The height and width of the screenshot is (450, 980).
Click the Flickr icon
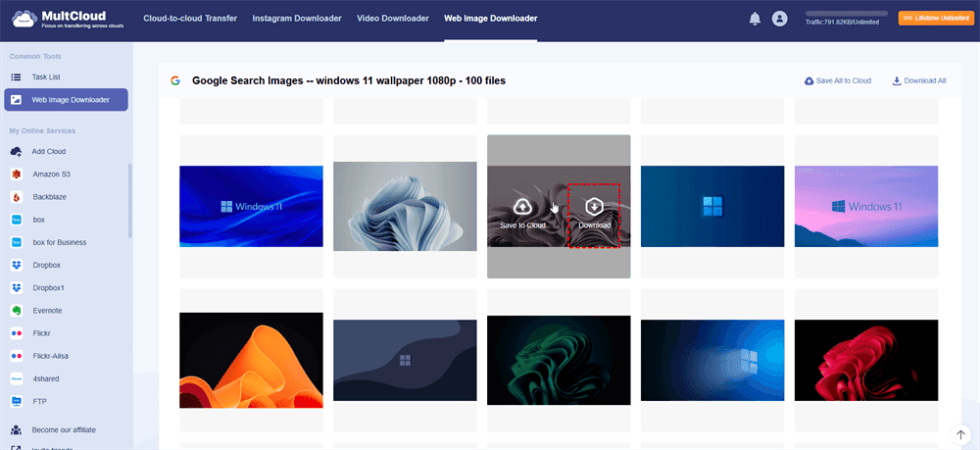tap(17, 333)
